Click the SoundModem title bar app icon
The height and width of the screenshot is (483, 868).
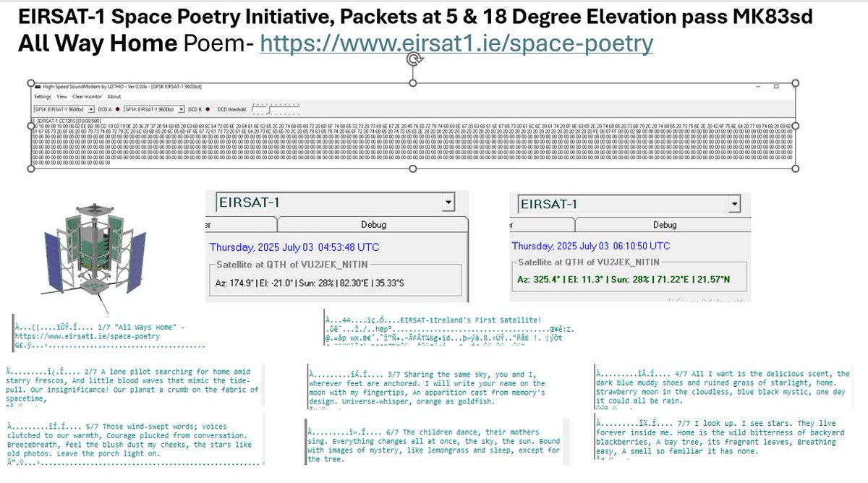38,87
